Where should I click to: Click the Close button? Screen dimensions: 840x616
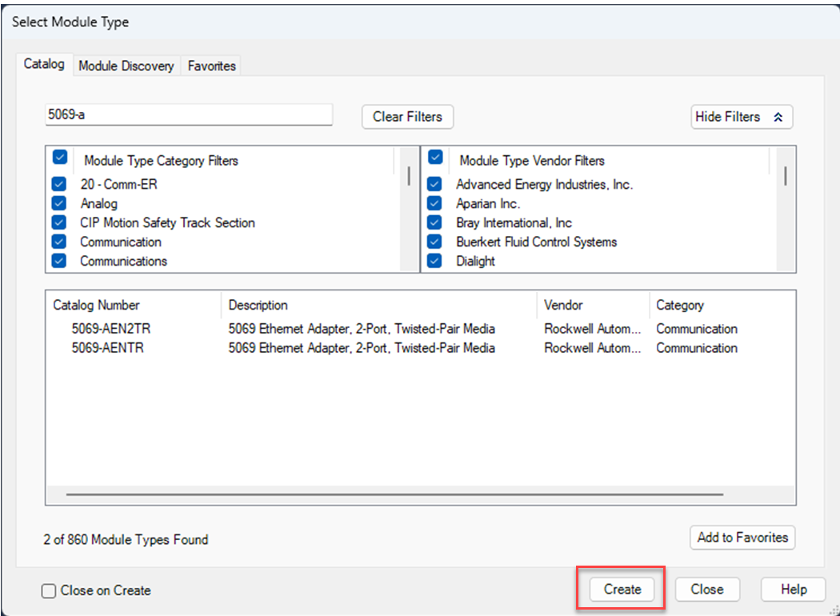(707, 590)
